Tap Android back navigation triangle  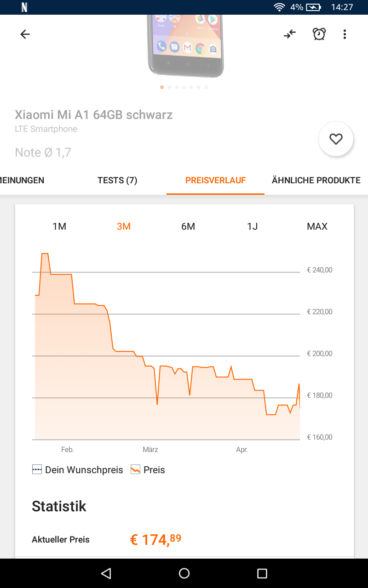click(106, 573)
